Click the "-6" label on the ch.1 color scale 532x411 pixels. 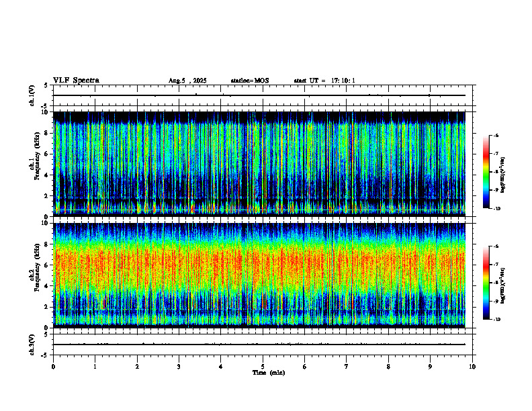[x=496, y=136]
